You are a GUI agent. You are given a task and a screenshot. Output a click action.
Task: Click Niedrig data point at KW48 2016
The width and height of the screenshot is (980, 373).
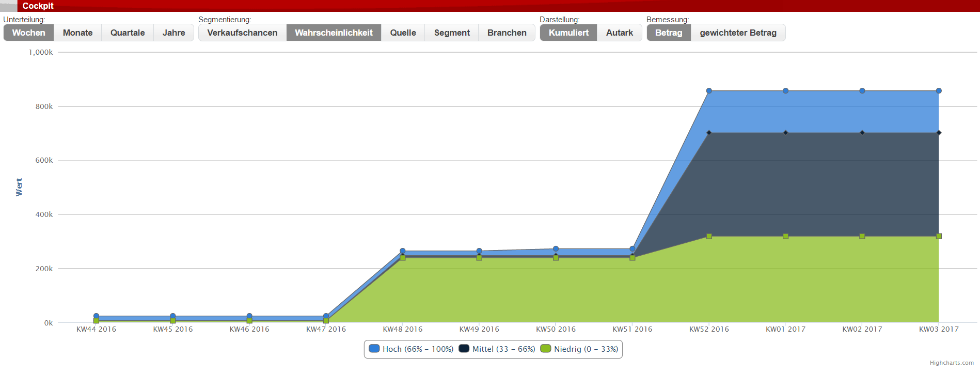pos(403,258)
